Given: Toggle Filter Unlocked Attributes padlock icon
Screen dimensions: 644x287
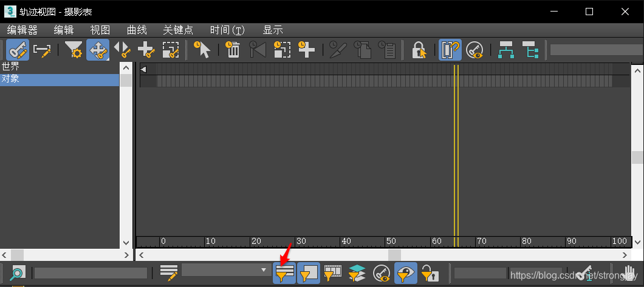Looking at the screenshot, I should (430, 273).
